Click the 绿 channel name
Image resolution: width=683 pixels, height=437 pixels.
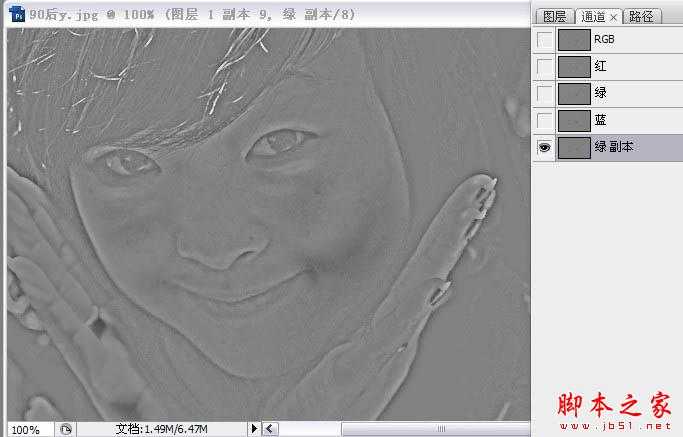pos(600,93)
